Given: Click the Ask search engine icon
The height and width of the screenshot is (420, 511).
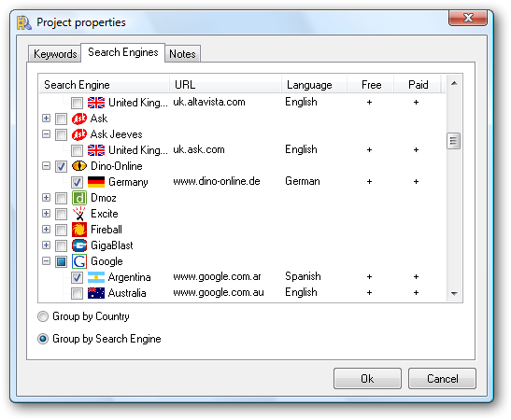Looking at the screenshot, I should click(x=79, y=119).
